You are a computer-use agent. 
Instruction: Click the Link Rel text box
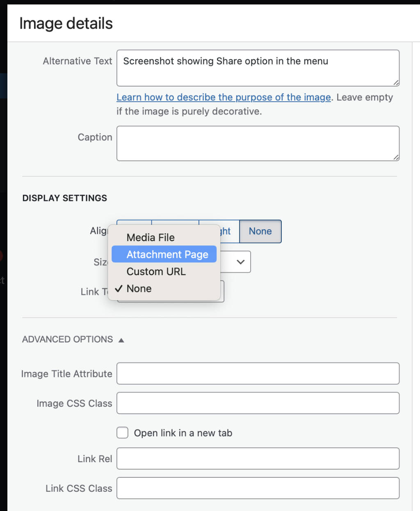(x=258, y=459)
